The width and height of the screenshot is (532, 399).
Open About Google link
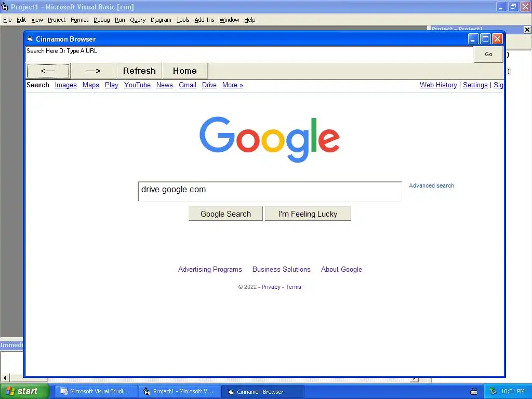tap(341, 270)
